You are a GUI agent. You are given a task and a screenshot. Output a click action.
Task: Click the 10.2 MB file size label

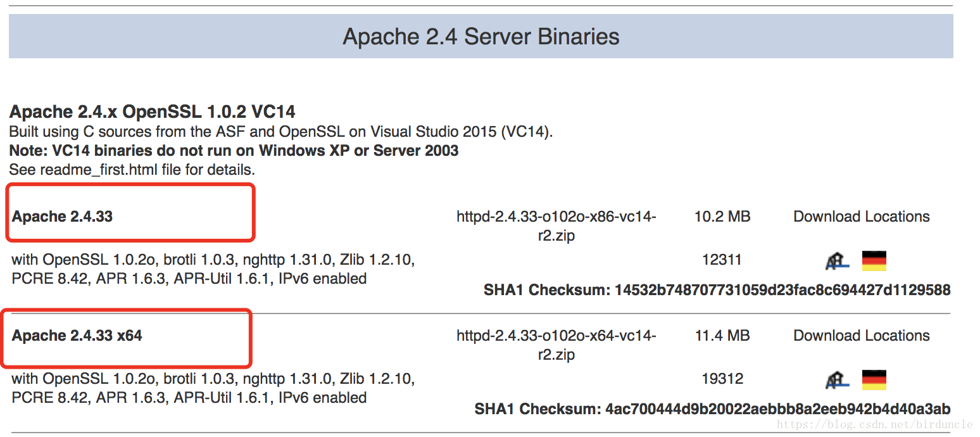pos(722,216)
